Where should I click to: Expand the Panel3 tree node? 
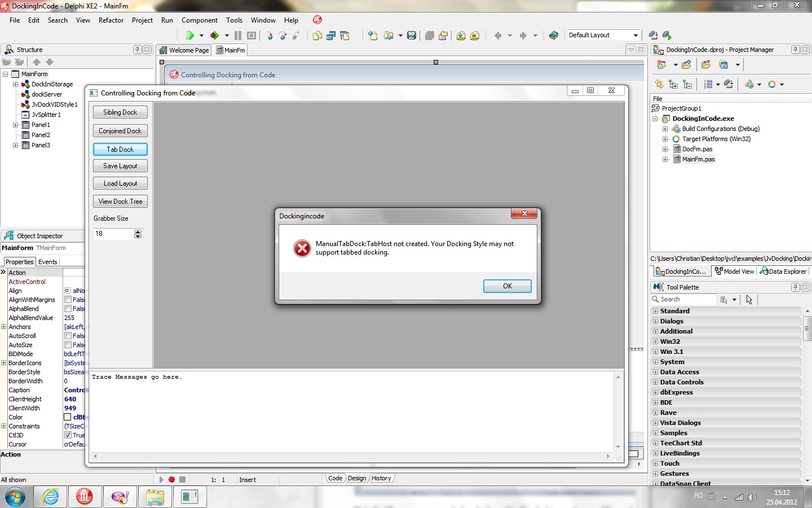click(16, 145)
